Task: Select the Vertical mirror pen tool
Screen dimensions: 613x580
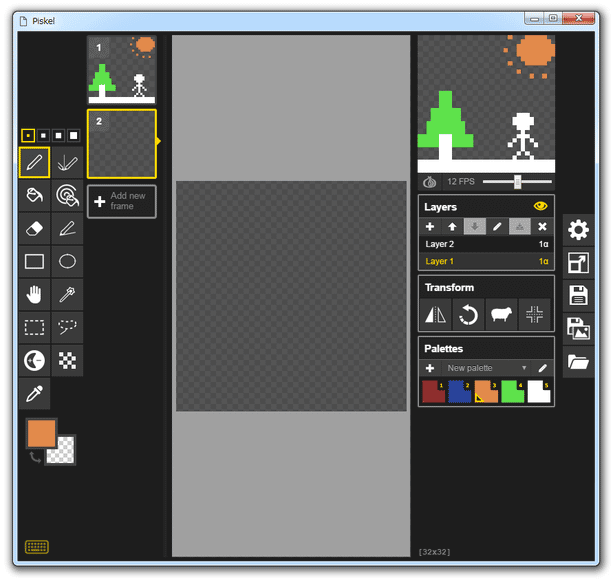Action: pos(67,162)
